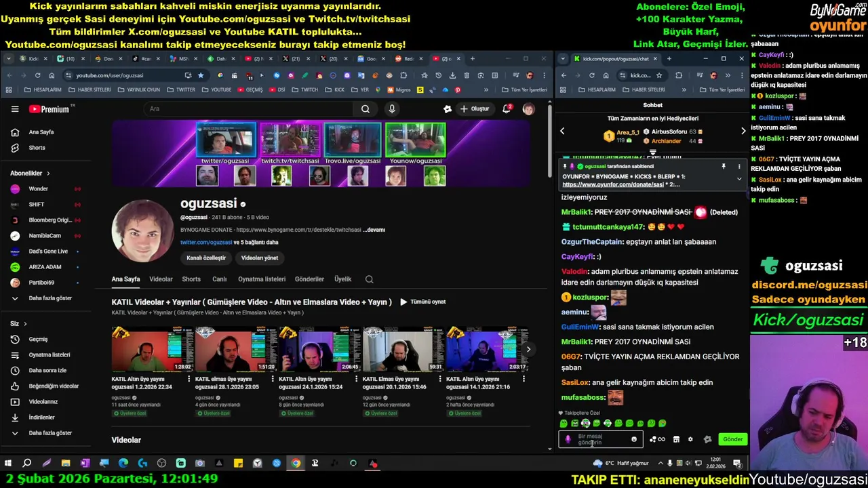
Task: Click the Oluştur create button
Action: point(475,109)
